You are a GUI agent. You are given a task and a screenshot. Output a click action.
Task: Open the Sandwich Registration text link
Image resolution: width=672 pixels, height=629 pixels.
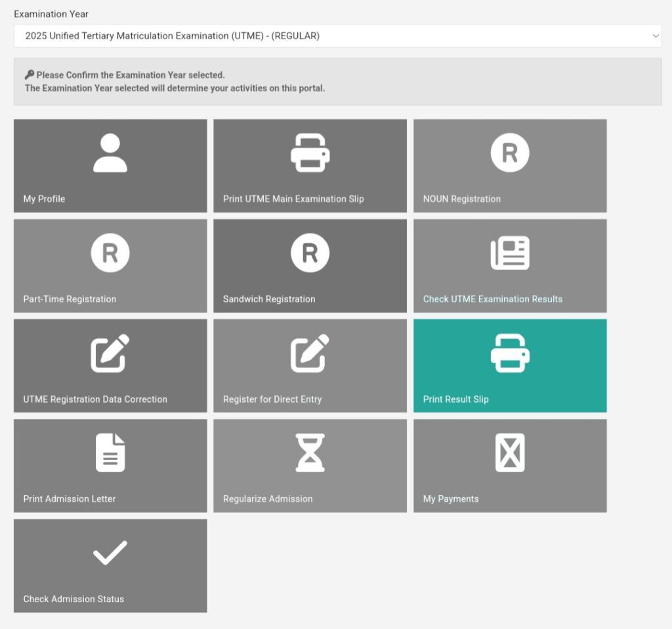(269, 299)
